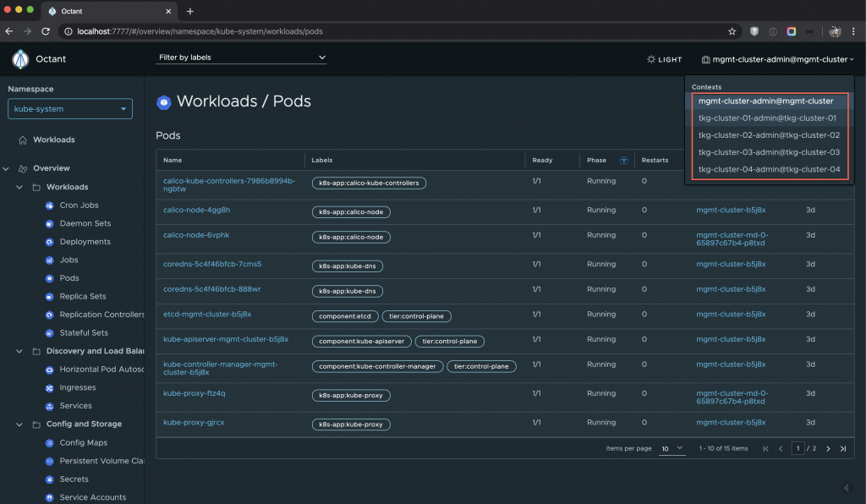
Task: Select tkg-cluster-02-admin@tkg-cluster-02 context
Action: (x=769, y=135)
